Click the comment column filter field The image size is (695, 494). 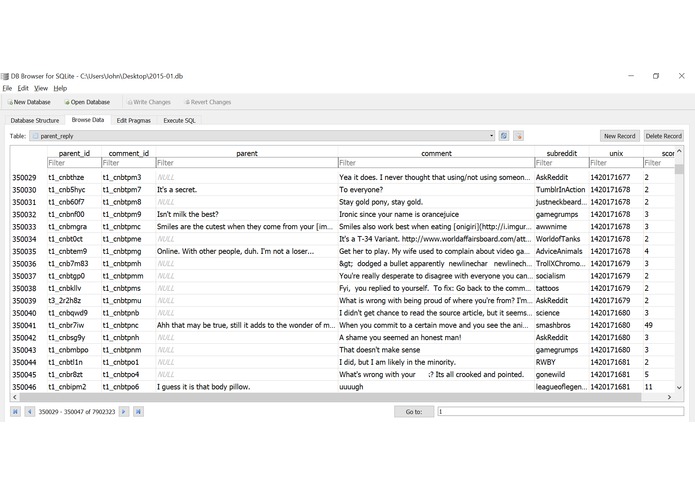pos(436,163)
